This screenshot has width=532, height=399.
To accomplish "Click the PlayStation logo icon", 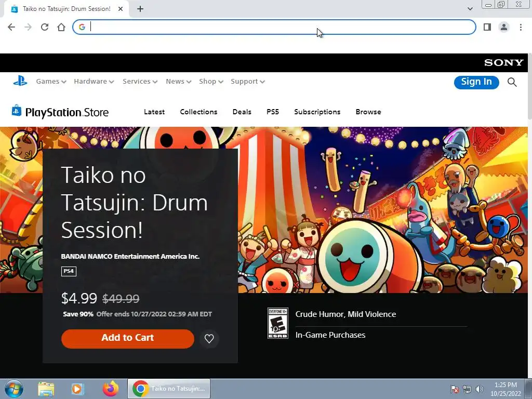I will [20, 81].
